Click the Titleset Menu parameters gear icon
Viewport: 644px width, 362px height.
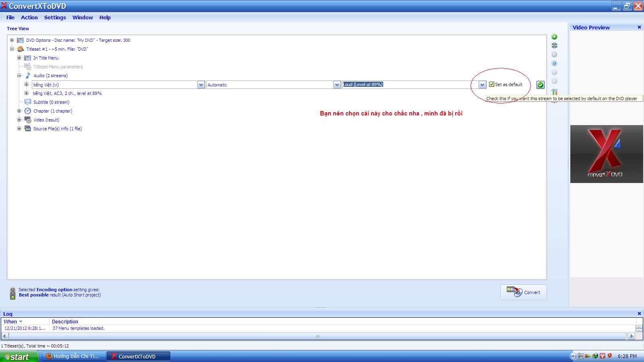(x=28, y=67)
